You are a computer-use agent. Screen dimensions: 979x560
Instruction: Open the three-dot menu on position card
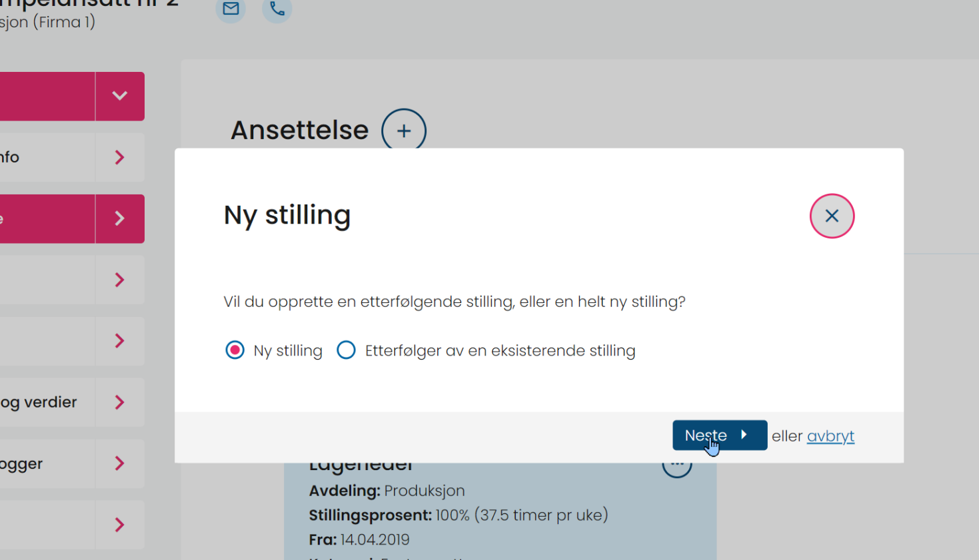click(x=677, y=465)
